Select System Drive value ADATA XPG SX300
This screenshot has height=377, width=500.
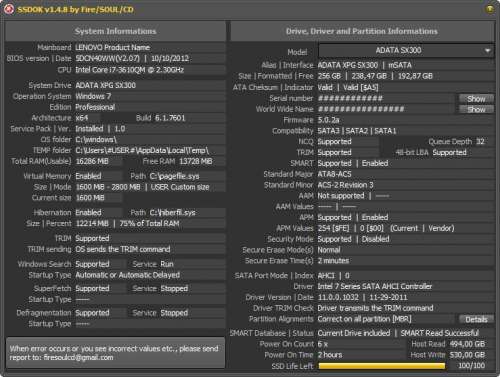coord(105,85)
